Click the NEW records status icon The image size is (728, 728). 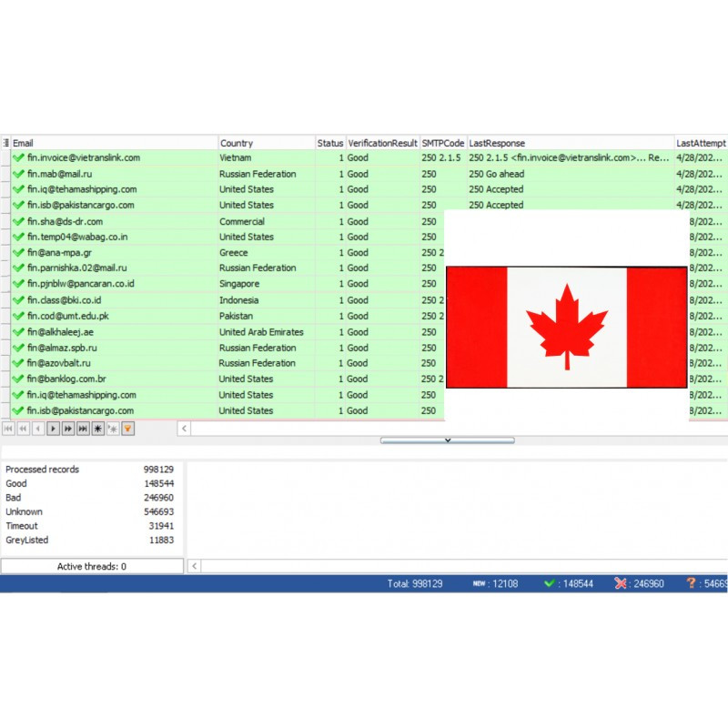coord(479,583)
